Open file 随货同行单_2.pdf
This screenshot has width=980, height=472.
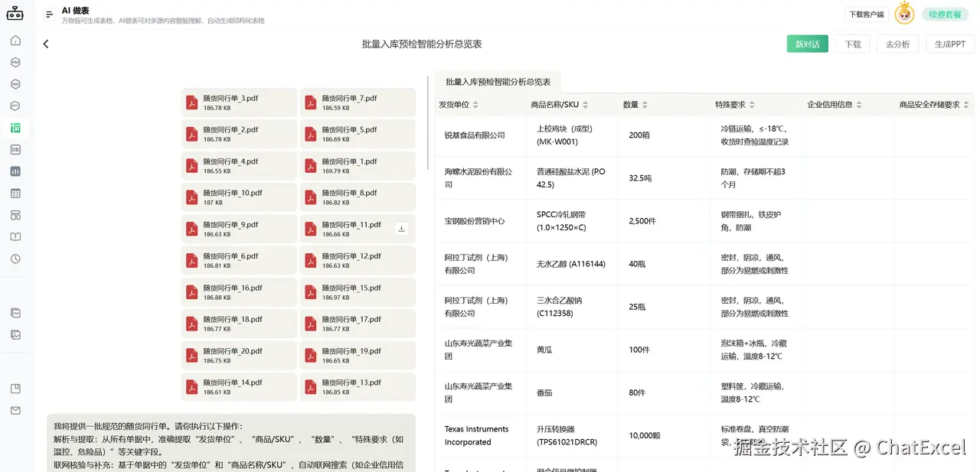tap(239, 134)
